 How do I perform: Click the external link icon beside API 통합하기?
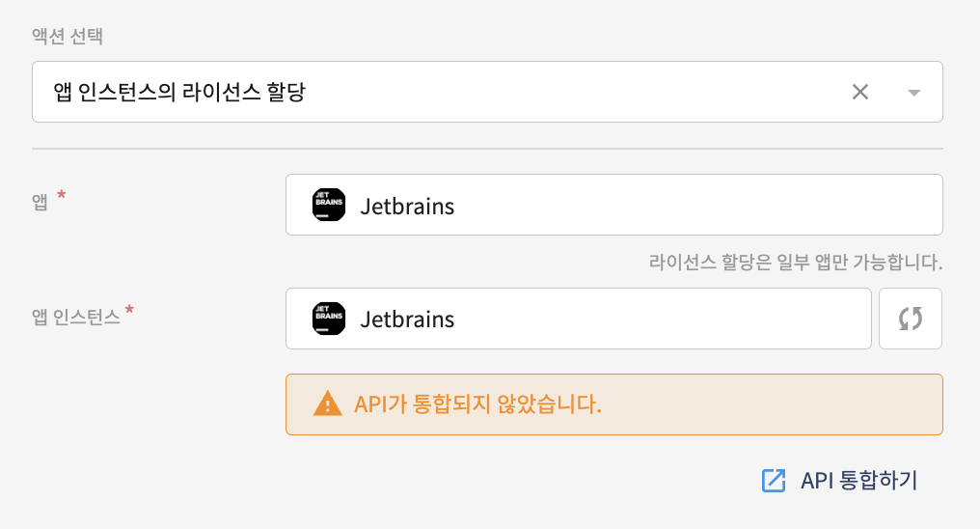(774, 481)
